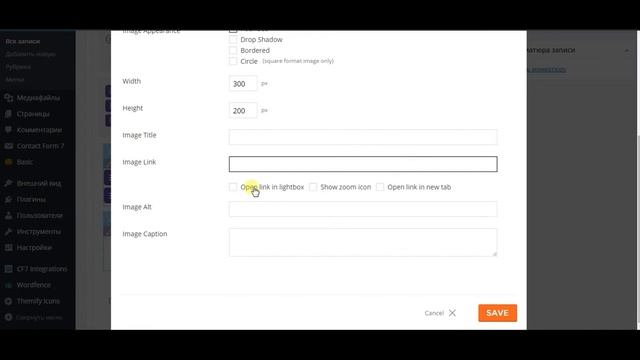The height and width of the screenshot is (360, 640).
Task: Open the Wordfence menu label
Action: coord(33,285)
